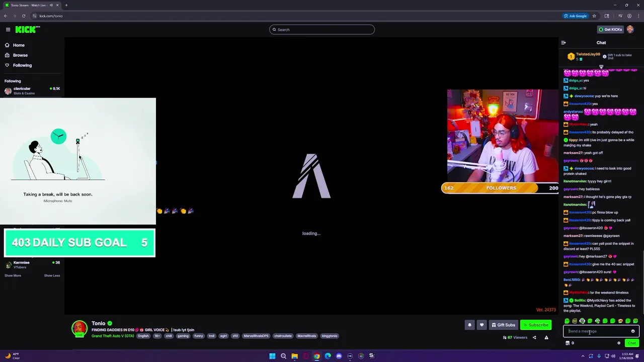Screen dimensions: 644x362
Task: Send message with the Chat button
Action: 632,343
